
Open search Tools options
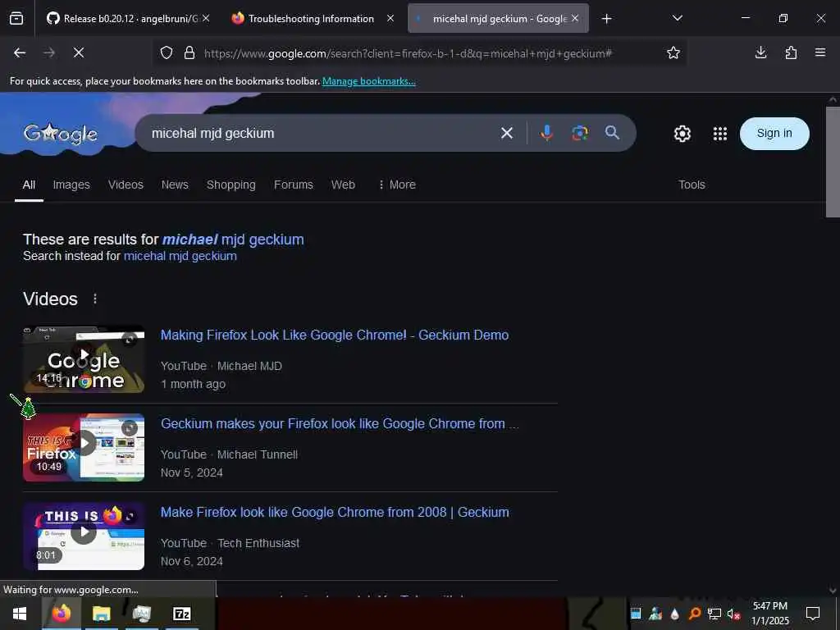click(692, 185)
